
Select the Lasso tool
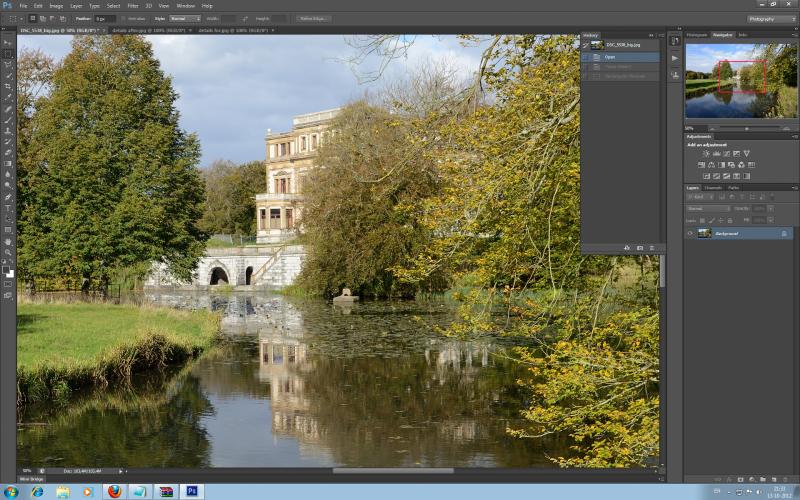pyautogui.click(x=8, y=65)
